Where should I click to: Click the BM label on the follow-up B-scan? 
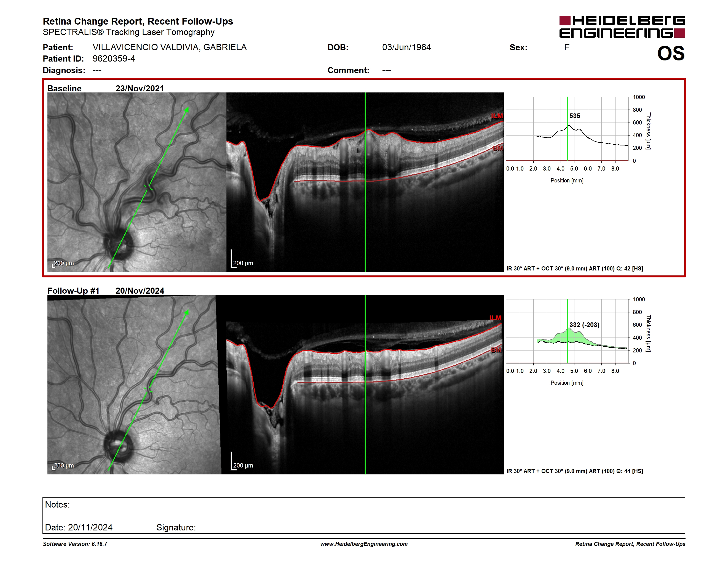[x=496, y=350]
